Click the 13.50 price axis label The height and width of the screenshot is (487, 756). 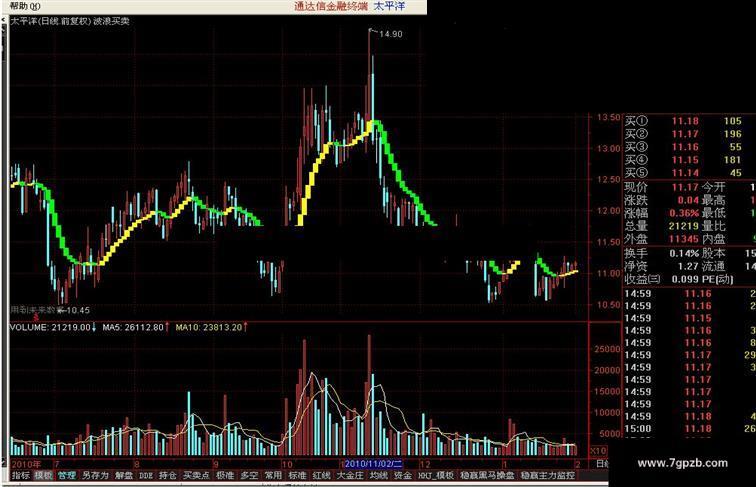pyautogui.click(x=608, y=117)
